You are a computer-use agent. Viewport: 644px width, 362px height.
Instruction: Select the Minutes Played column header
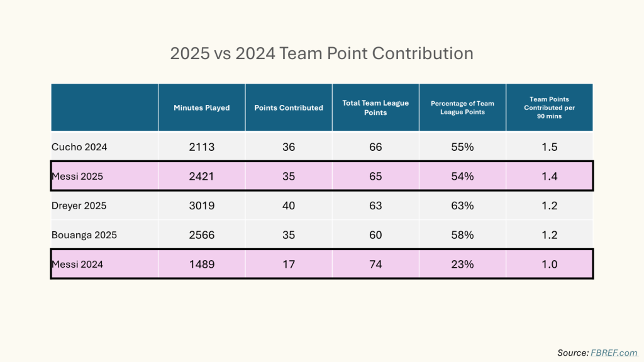pyautogui.click(x=202, y=107)
